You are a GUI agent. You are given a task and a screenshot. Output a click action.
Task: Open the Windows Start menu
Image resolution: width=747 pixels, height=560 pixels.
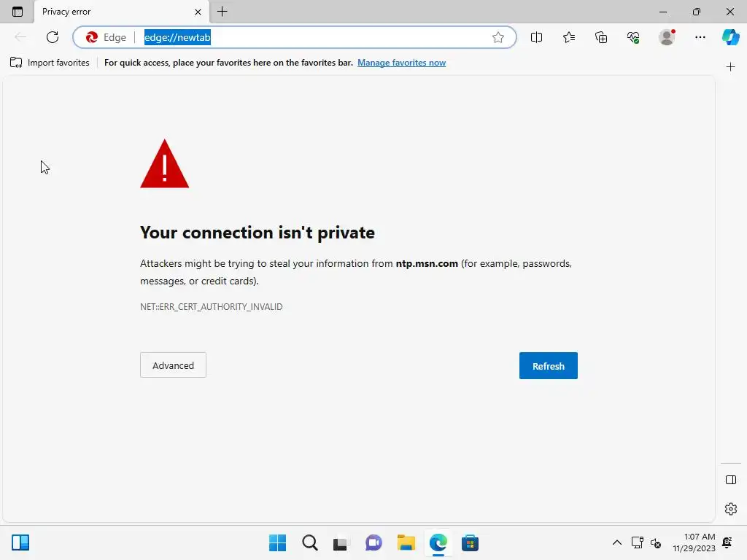click(x=277, y=542)
